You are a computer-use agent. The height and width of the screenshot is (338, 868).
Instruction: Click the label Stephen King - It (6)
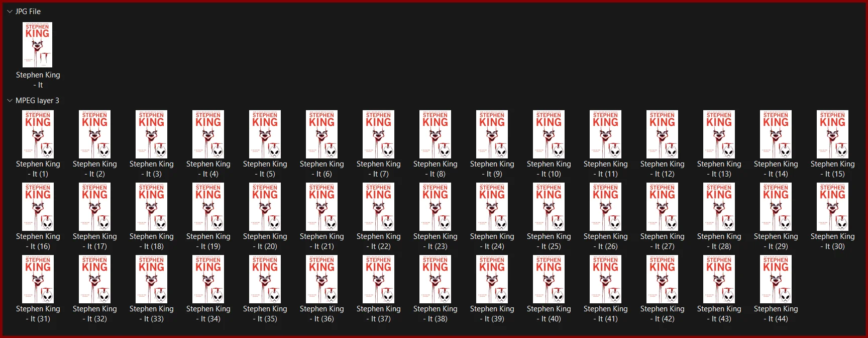point(321,169)
